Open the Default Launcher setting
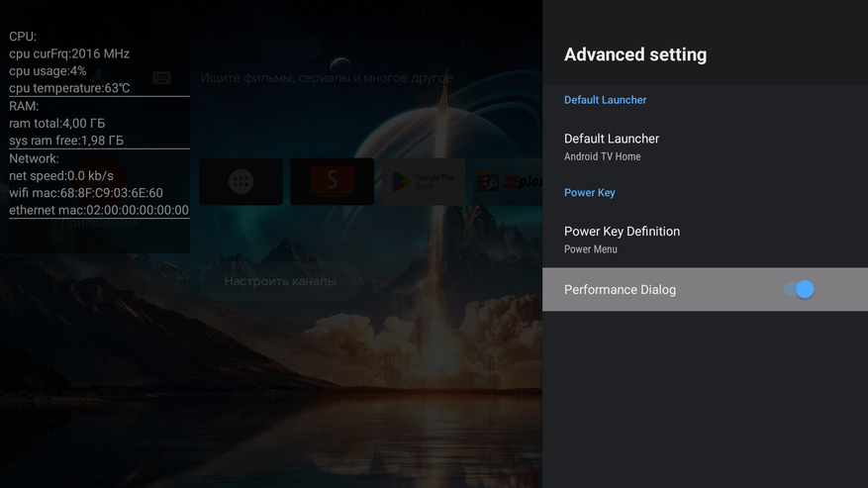The height and width of the screenshot is (488, 868). click(x=705, y=146)
